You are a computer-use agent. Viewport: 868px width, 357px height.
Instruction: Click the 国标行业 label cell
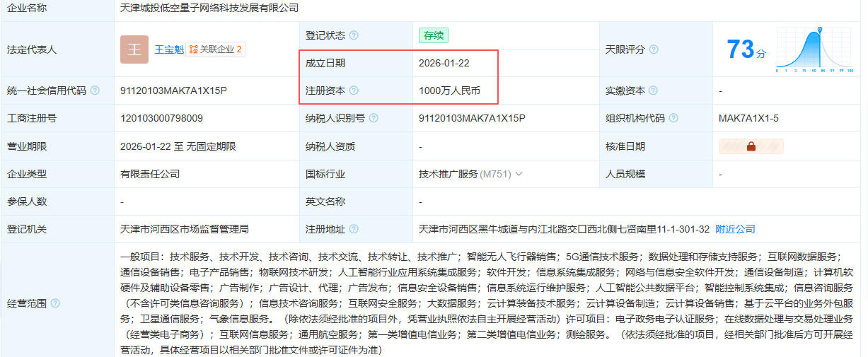pos(356,174)
